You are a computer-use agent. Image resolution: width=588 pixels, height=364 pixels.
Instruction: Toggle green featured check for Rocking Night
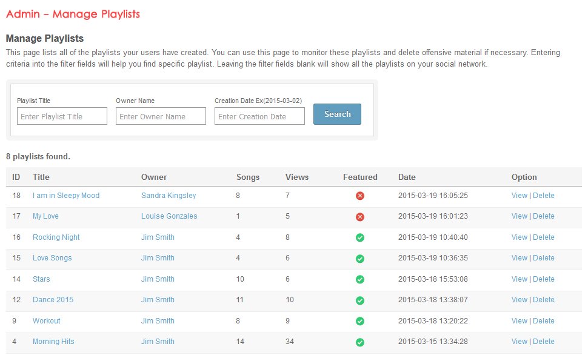360,237
